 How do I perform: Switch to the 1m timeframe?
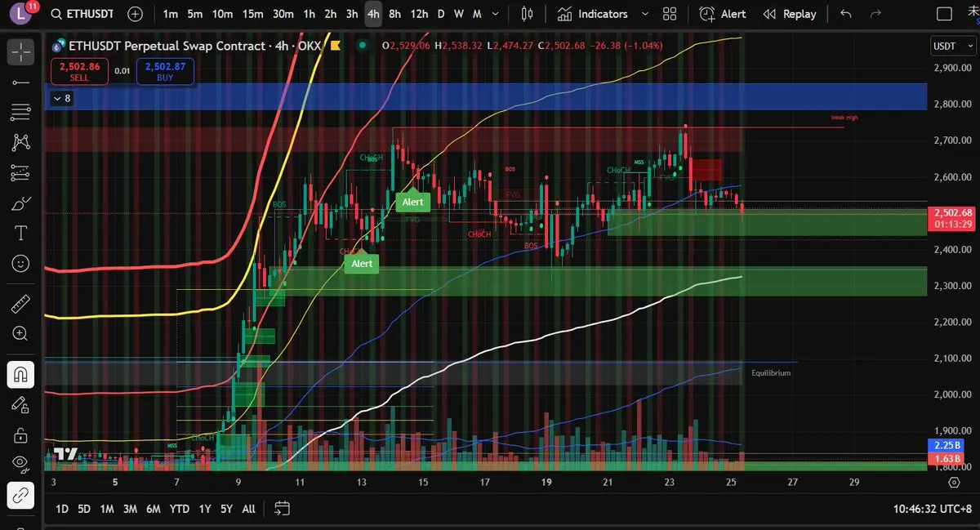click(170, 14)
